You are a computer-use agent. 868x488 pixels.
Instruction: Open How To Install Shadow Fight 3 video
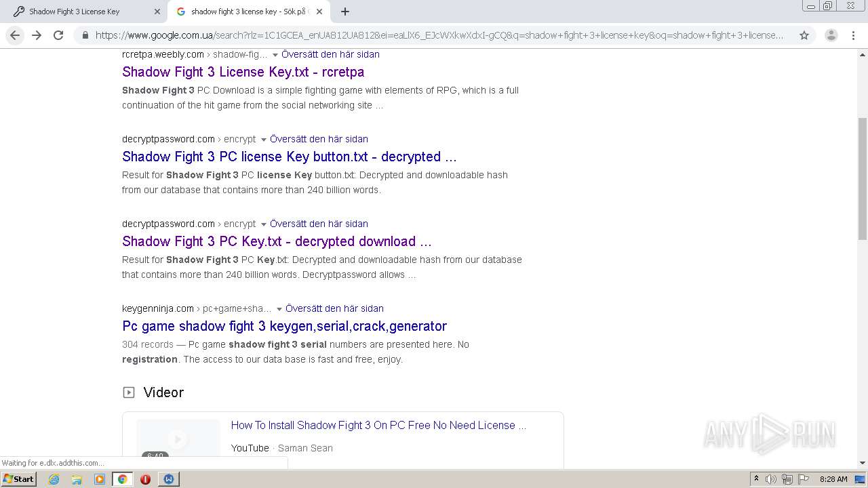point(378,425)
